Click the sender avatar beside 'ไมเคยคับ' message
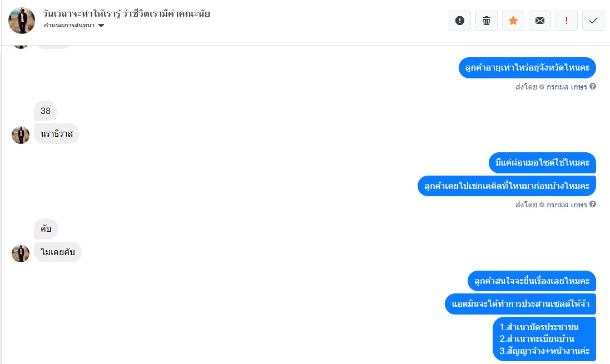 21,253
